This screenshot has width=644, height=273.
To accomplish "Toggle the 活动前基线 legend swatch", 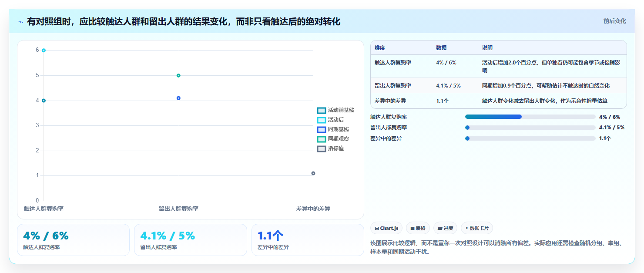I will point(322,111).
